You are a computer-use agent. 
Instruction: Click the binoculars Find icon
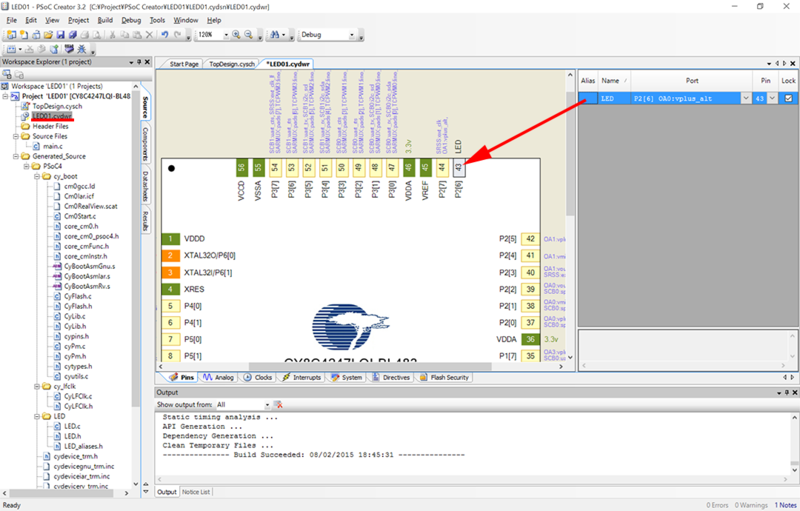274,35
